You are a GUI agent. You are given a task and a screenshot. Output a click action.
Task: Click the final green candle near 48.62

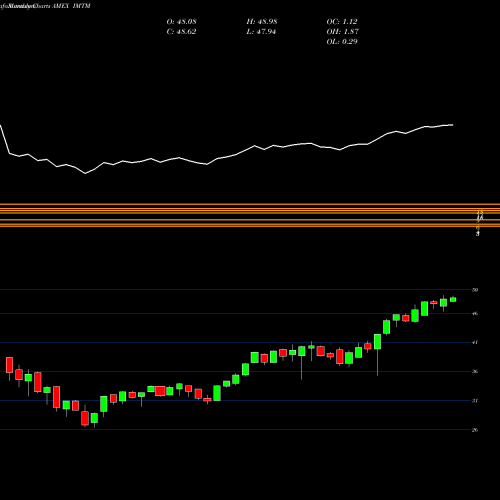coord(453,299)
